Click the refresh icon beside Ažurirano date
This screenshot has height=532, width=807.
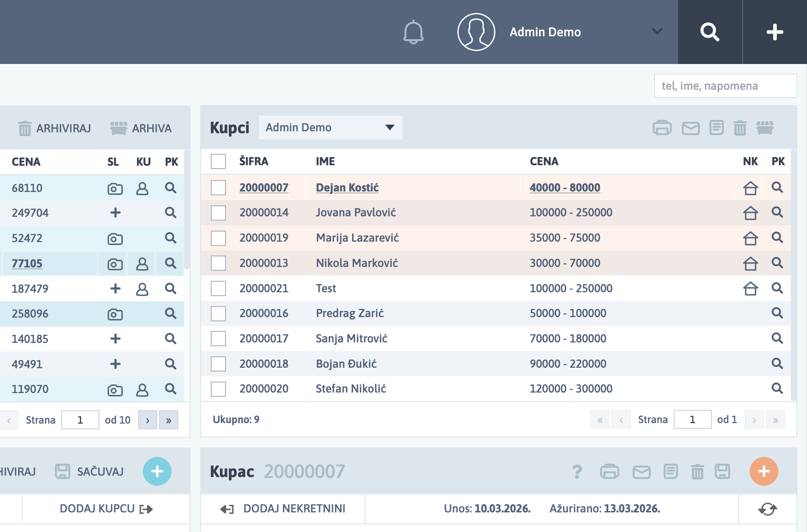pyautogui.click(x=768, y=509)
